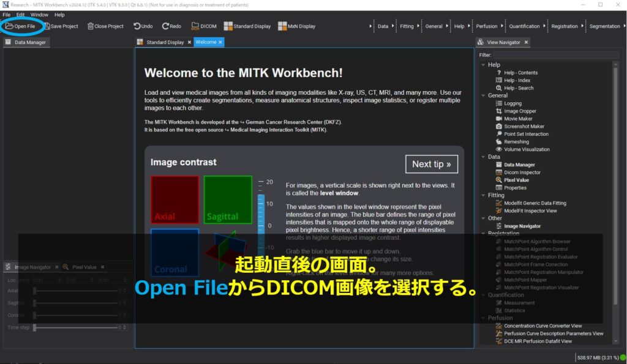This screenshot has width=627, height=364.
Task: Close the View Navigator panel
Action: pos(526,42)
